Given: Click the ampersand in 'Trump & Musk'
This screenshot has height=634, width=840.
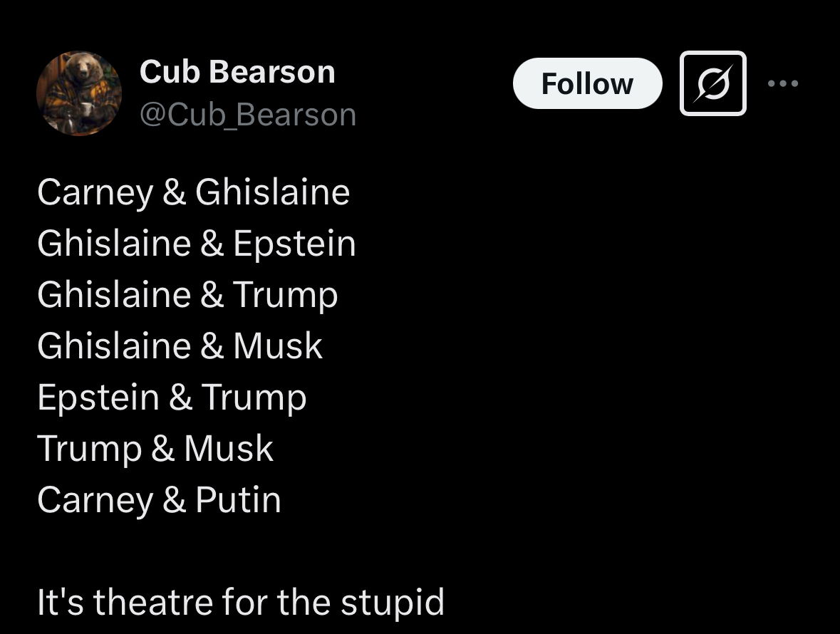Looking at the screenshot, I should 163,449.
